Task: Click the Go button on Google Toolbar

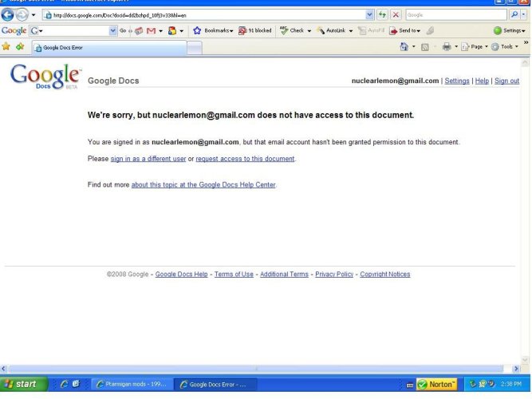Action: click(123, 30)
